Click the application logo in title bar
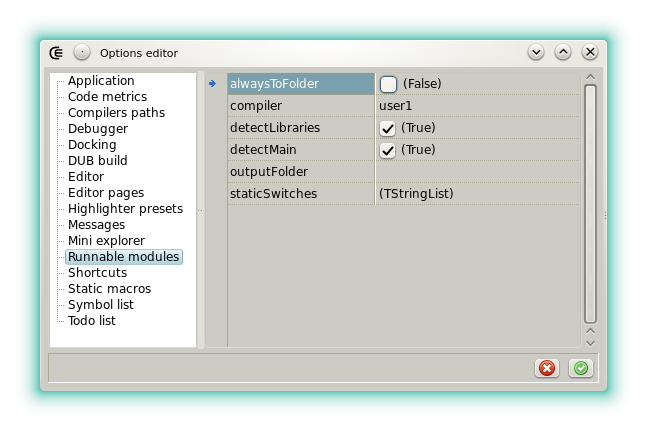647x431 pixels. point(58,52)
